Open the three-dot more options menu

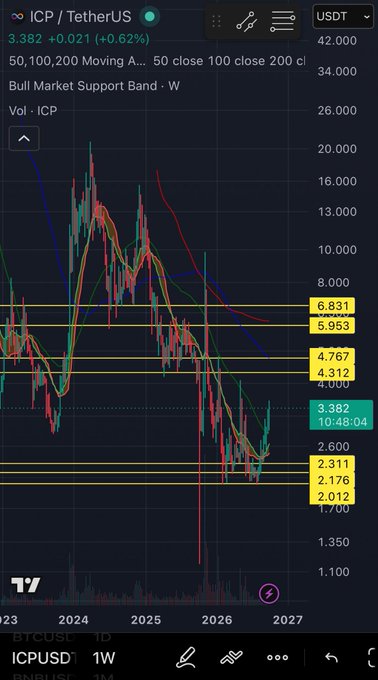click(x=277, y=658)
